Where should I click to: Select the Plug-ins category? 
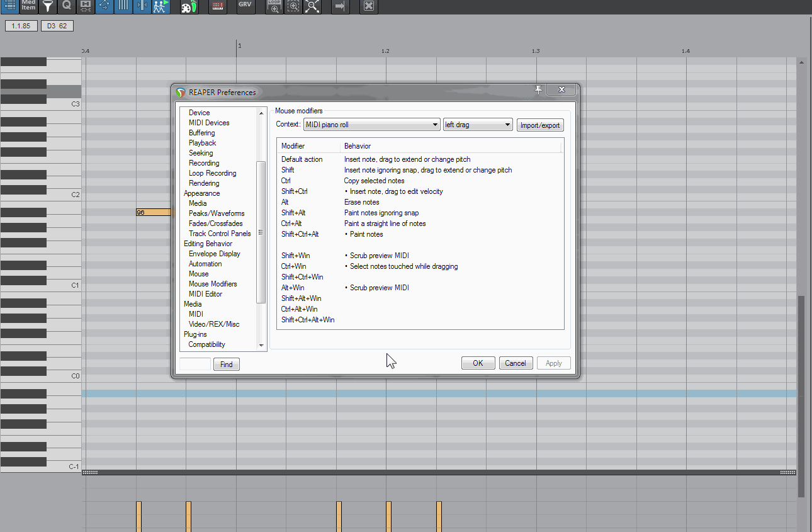195,334
